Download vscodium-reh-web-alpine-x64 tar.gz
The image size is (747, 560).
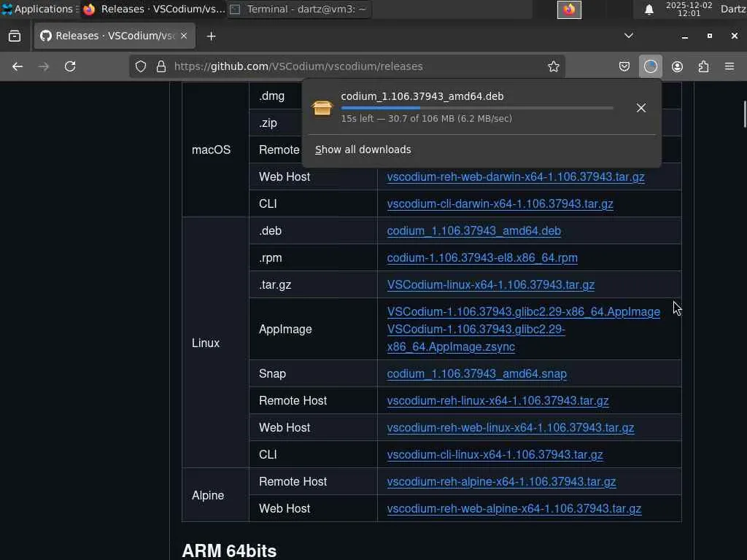click(514, 508)
